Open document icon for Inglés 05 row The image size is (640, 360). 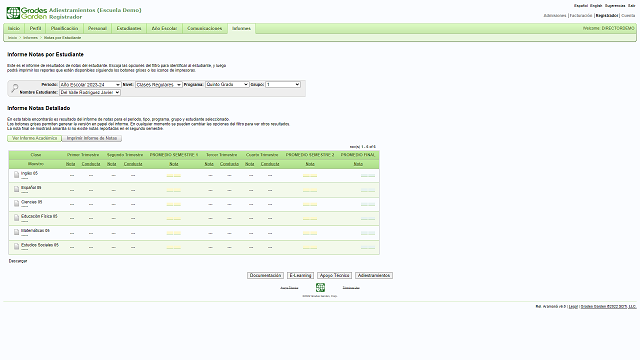pyautogui.click(x=16, y=175)
